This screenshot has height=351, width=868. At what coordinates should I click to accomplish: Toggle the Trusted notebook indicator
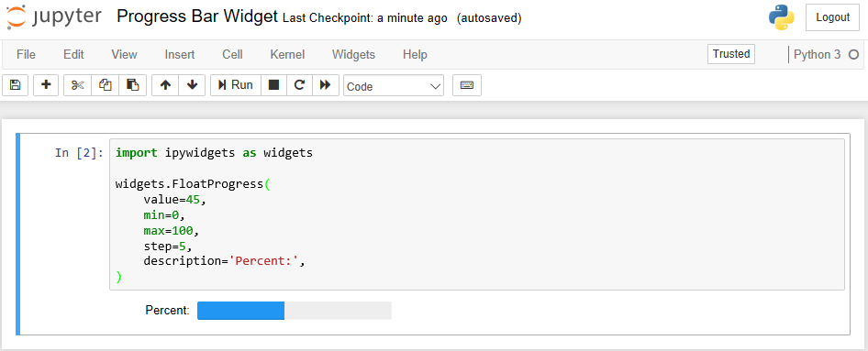coord(731,54)
